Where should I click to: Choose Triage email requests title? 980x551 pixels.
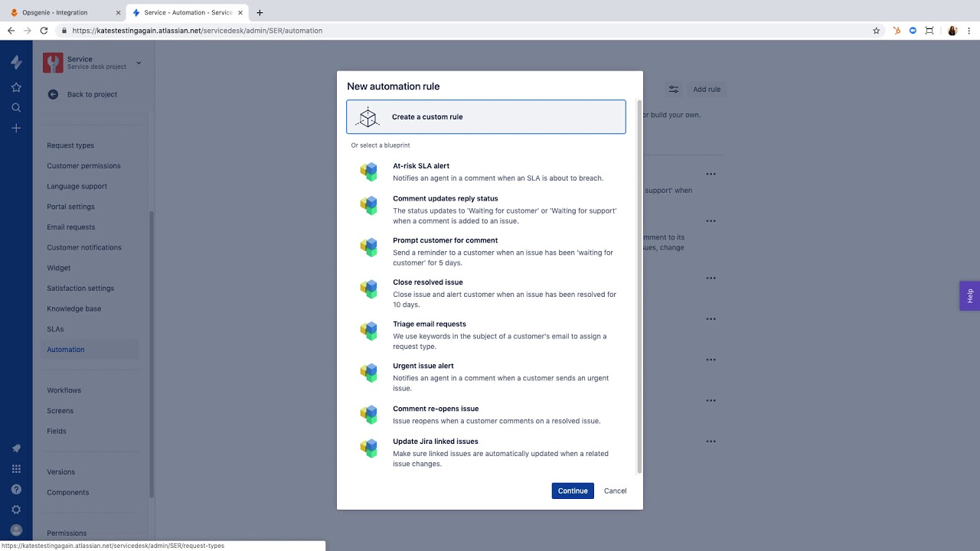pos(430,324)
